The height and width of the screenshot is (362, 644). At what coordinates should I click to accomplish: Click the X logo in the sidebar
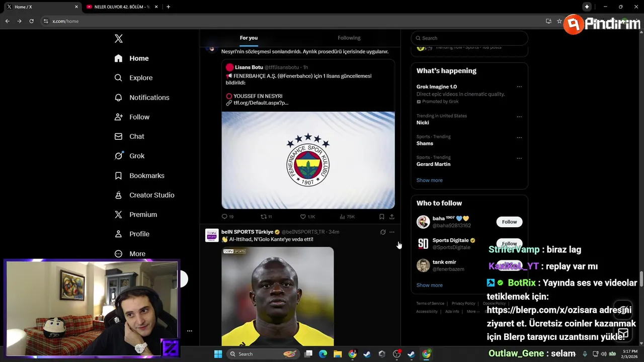(119, 39)
